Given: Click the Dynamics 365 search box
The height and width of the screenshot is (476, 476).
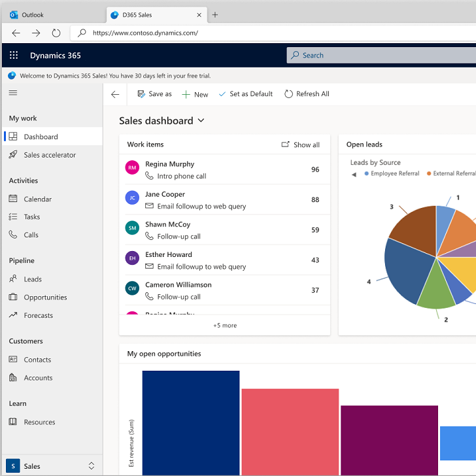Looking at the screenshot, I should (381, 55).
